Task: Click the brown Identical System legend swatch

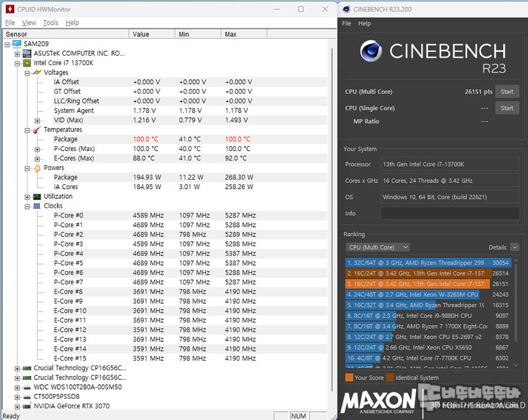Action: pos(390,377)
